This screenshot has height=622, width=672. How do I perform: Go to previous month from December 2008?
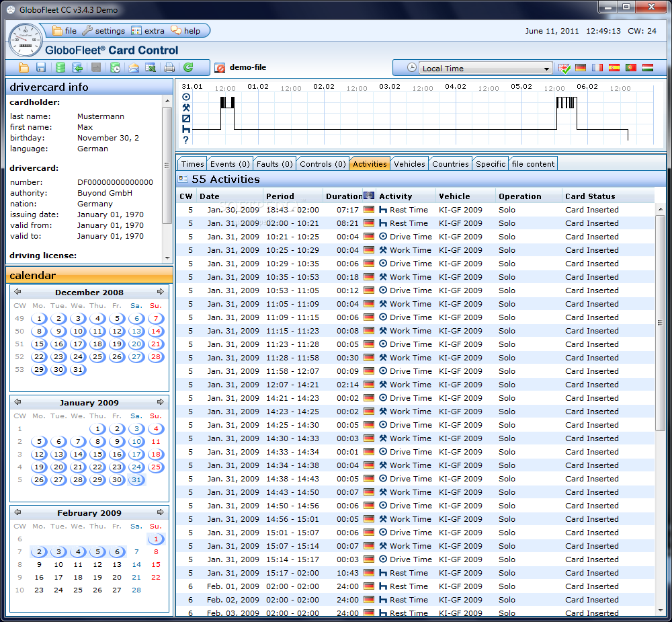17,292
